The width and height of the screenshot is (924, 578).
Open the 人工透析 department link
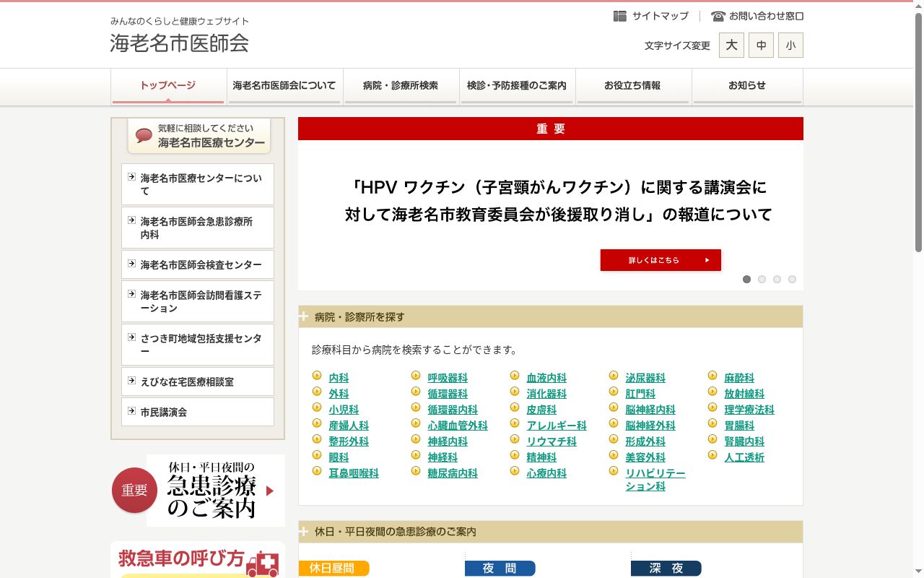click(x=744, y=457)
